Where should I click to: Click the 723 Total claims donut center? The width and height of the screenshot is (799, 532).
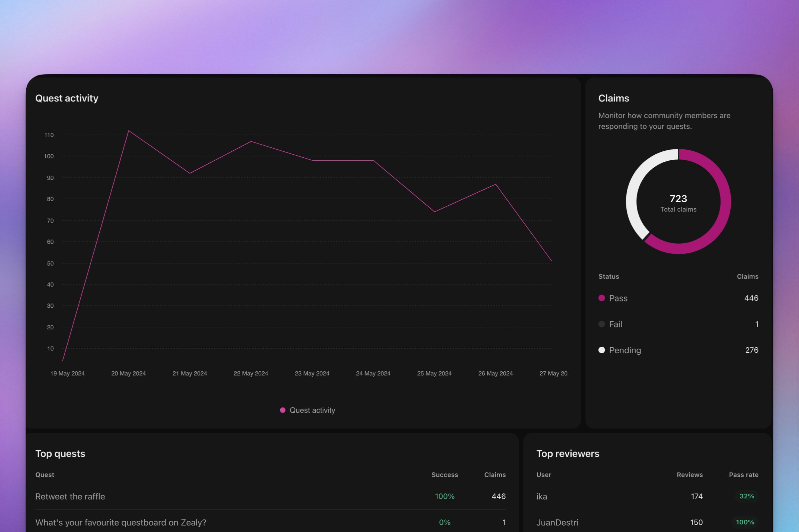[x=678, y=203]
